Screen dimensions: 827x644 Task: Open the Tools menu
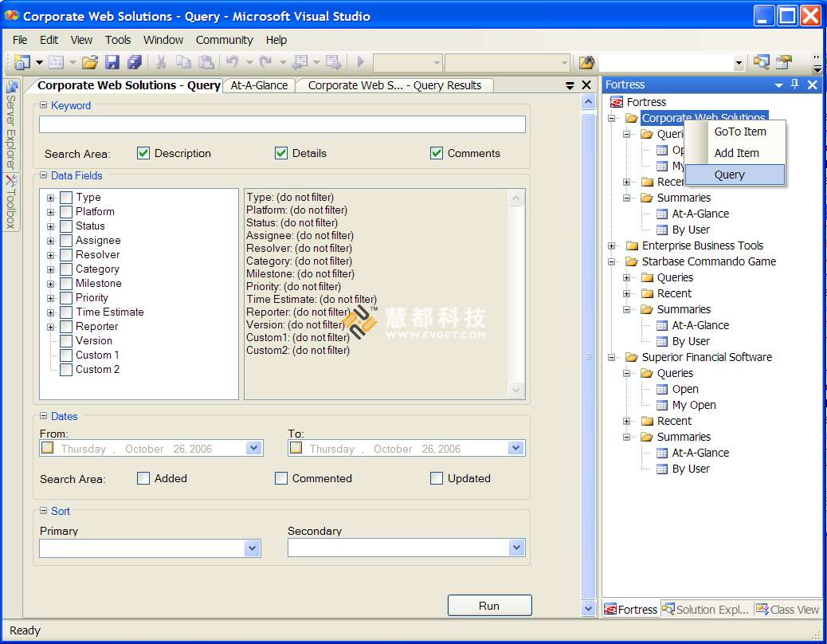pos(118,40)
